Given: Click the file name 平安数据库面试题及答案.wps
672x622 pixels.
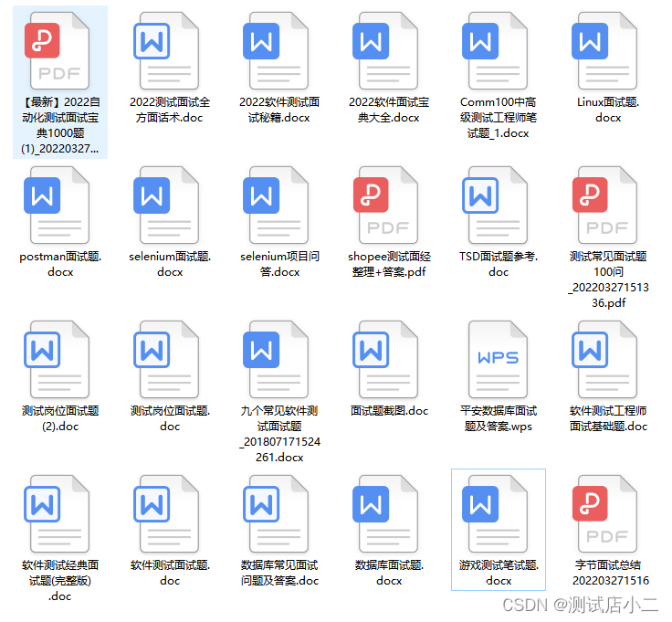Looking at the screenshot, I should [x=499, y=418].
